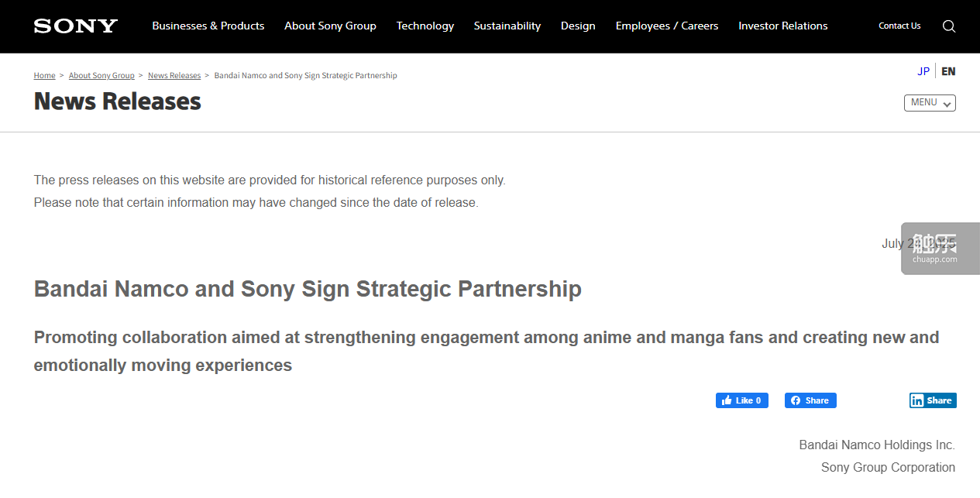This screenshot has height=498, width=980.
Task: Share the article on LinkedIn
Action: pyautogui.click(x=933, y=400)
